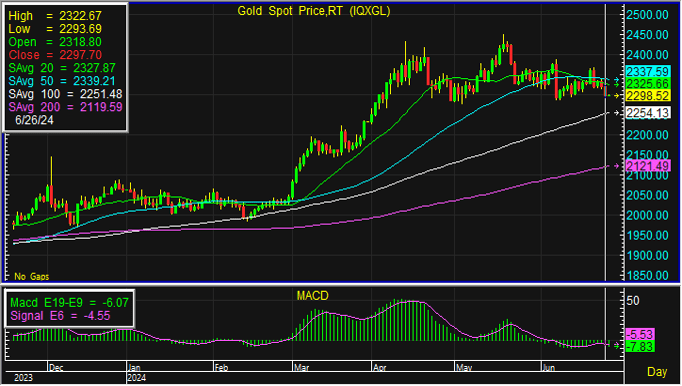Click the white 2254.13 price tag
682x386 pixels.
point(648,113)
